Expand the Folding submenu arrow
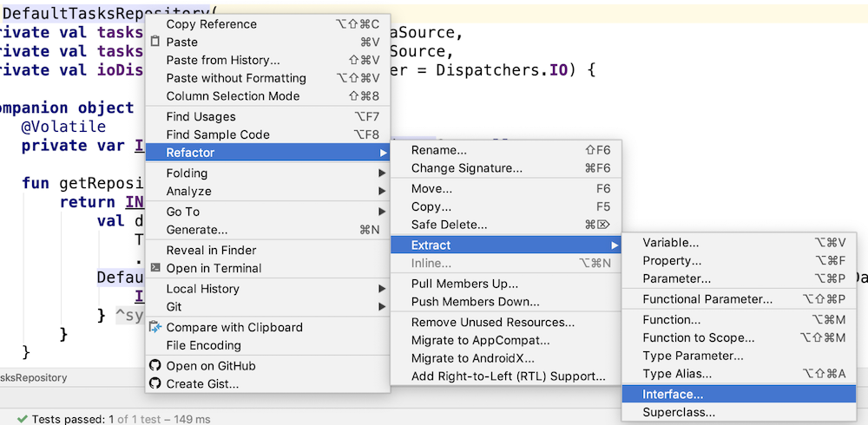Viewport: 868px width, 425px height. pos(382,173)
